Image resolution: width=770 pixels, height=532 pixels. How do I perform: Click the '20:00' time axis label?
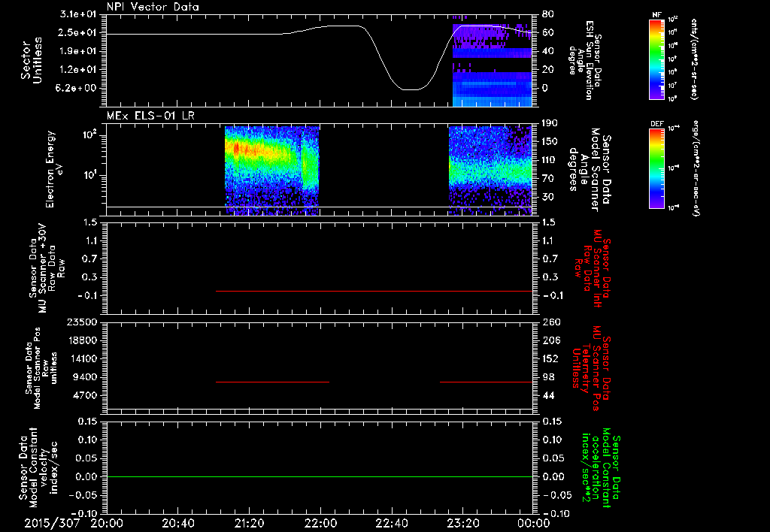point(107,524)
